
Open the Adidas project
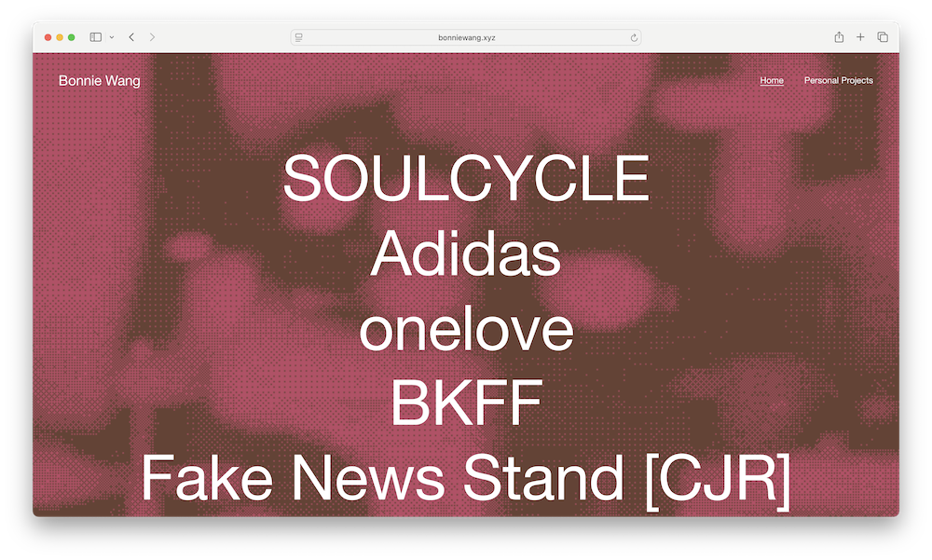coord(465,255)
